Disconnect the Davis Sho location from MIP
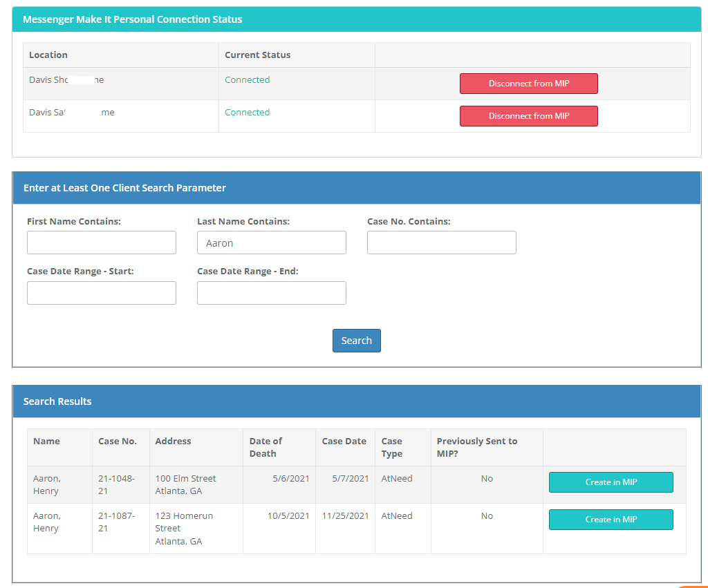The height and width of the screenshot is (588, 708). pos(528,84)
